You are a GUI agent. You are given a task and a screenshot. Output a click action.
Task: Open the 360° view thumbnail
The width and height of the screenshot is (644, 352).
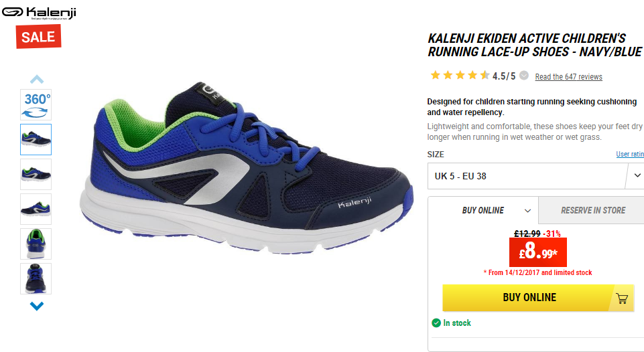point(36,104)
